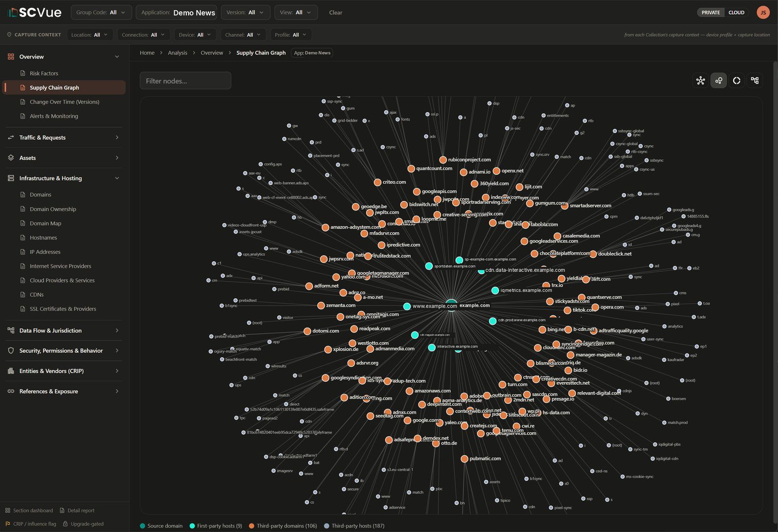Select the circular ring layout icon

click(737, 81)
